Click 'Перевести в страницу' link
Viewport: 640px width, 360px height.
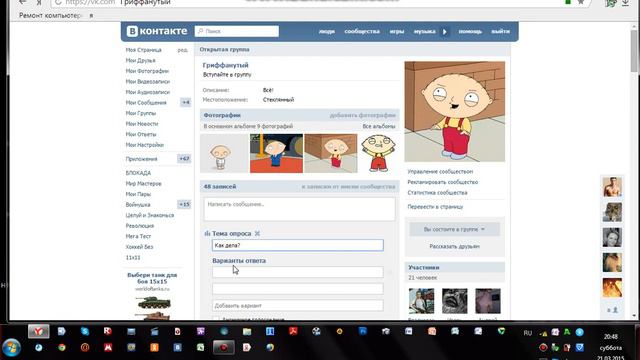point(435,207)
